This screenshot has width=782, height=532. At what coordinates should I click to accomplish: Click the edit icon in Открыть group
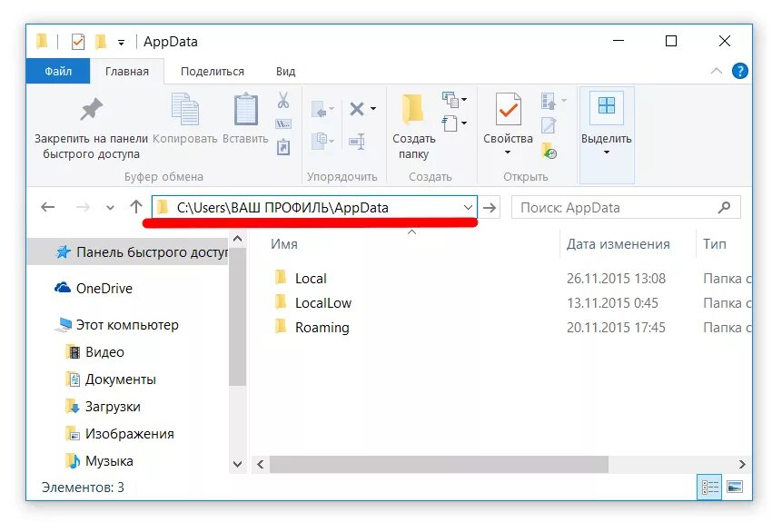click(549, 125)
